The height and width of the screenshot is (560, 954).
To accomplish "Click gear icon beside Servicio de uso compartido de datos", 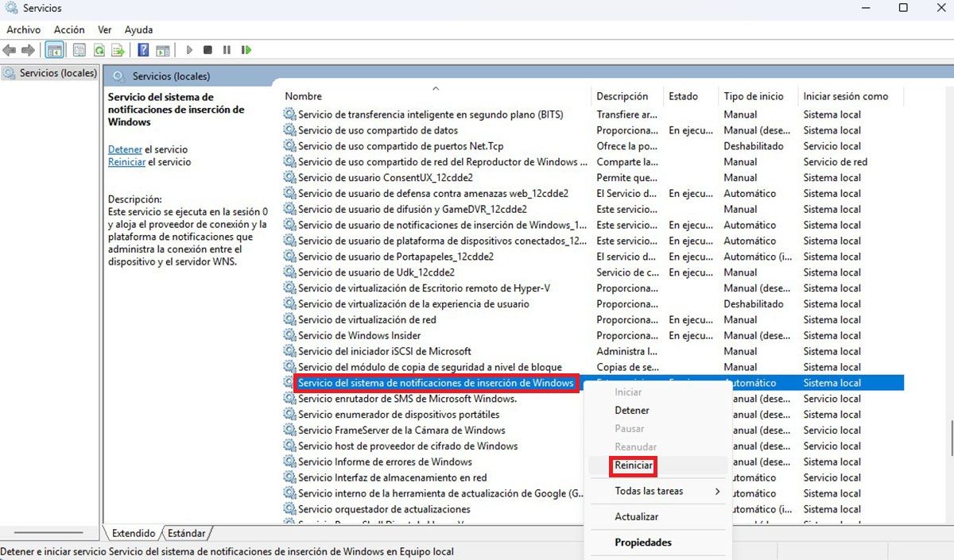I will tap(289, 130).
